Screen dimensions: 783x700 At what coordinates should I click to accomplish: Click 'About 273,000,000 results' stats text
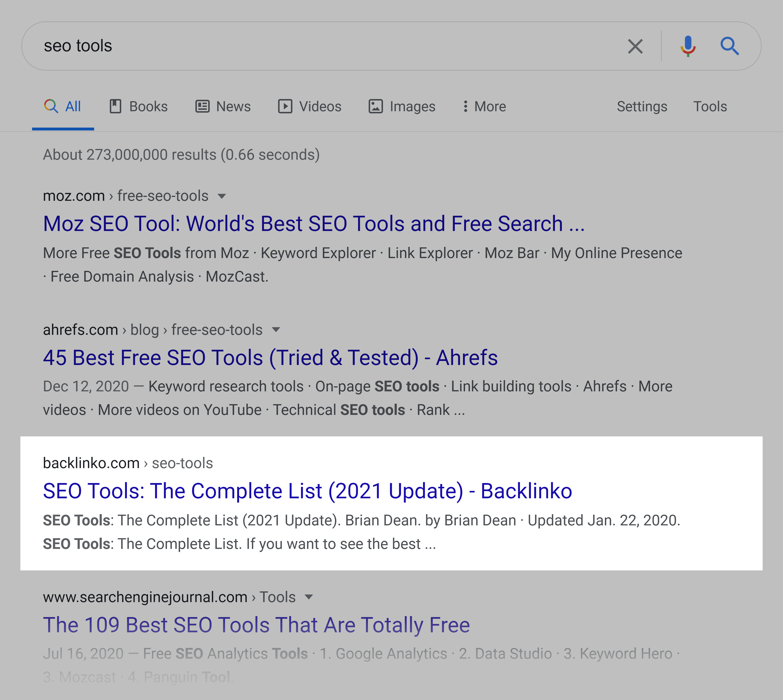(181, 155)
